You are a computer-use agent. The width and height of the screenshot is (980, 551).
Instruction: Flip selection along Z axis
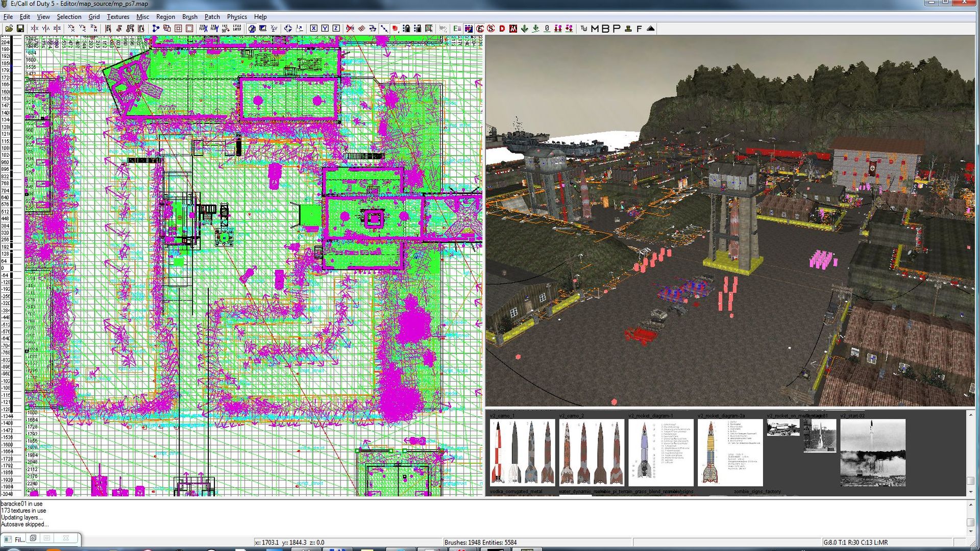(57, 29)
